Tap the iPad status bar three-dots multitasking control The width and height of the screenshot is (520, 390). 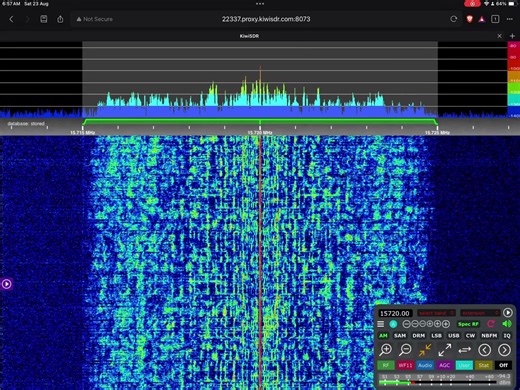260,4
